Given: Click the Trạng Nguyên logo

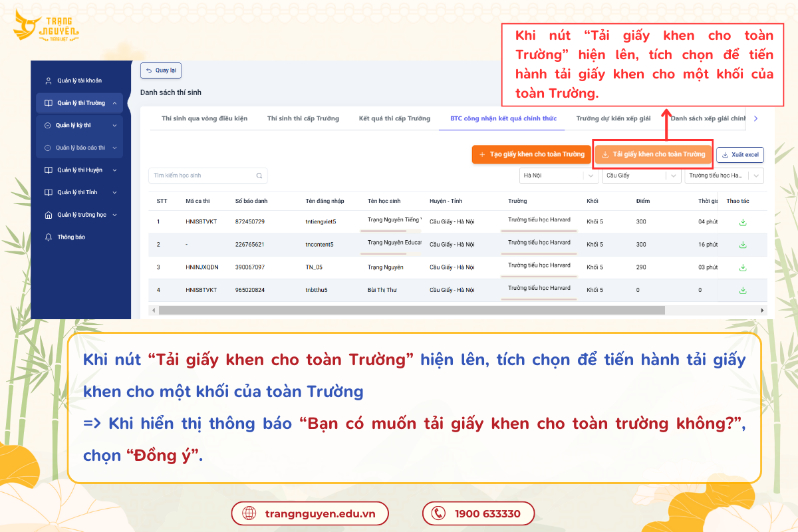Looking at the screenshot, I should (x=48, y=25).
